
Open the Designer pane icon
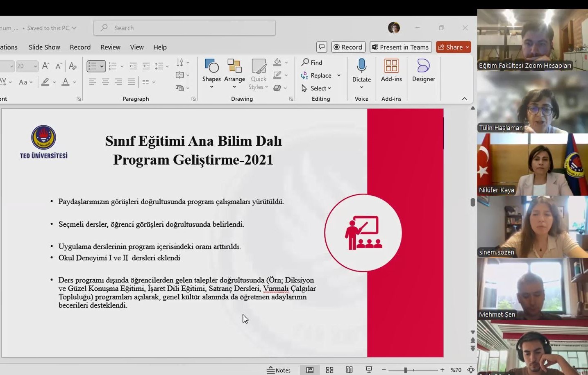tap(423, 67)
